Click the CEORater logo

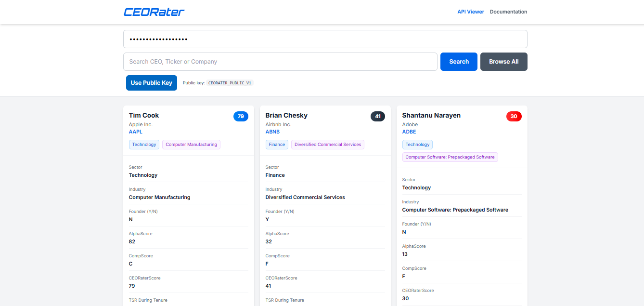pos(154,12)
